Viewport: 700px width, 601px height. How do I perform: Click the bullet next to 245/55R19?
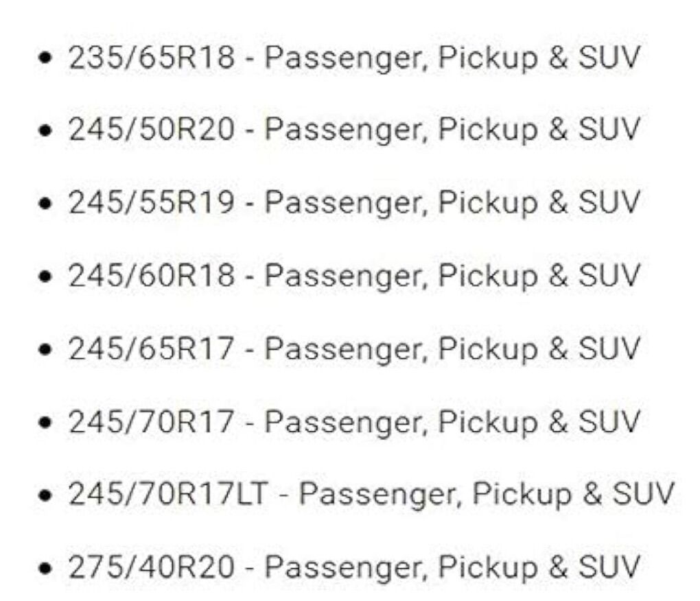47,204
